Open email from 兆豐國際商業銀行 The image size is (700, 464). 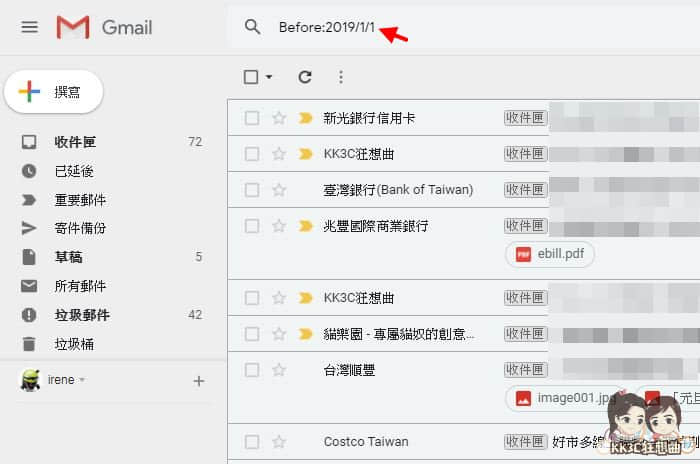pyautogui.click(x=464, y=244)
